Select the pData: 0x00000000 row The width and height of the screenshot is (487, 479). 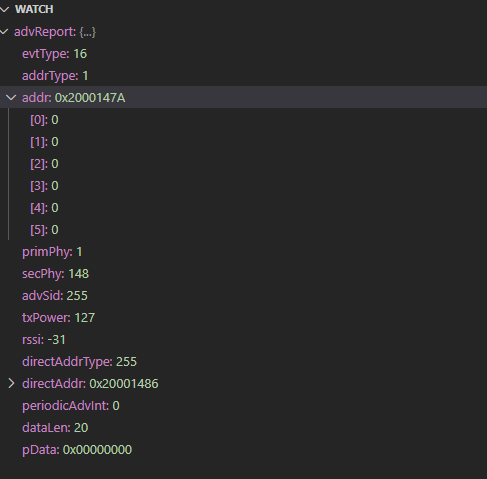pyautogui.click(x=243, y=450)
